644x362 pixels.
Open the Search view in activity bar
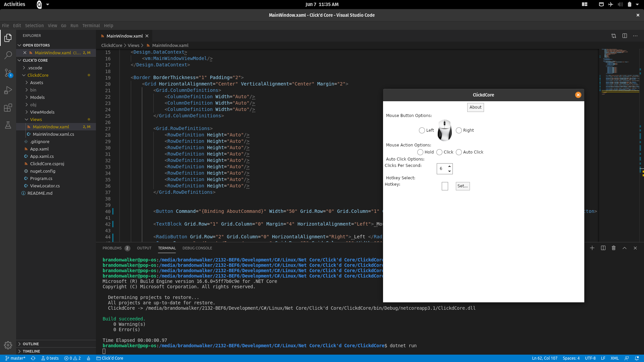point(8,55)
